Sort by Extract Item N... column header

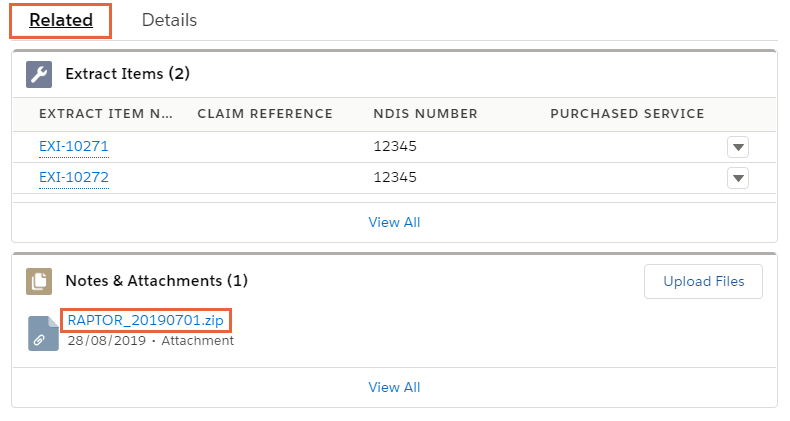coord(106,114)
